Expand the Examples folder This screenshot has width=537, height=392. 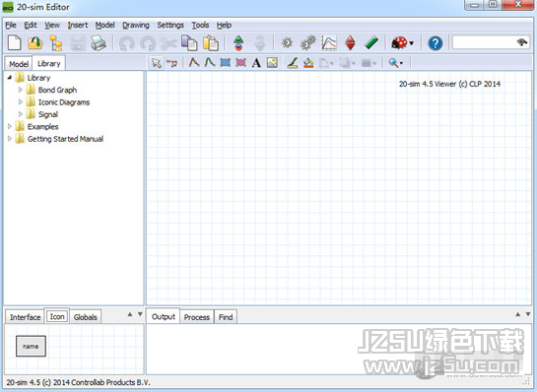[10, 126]
